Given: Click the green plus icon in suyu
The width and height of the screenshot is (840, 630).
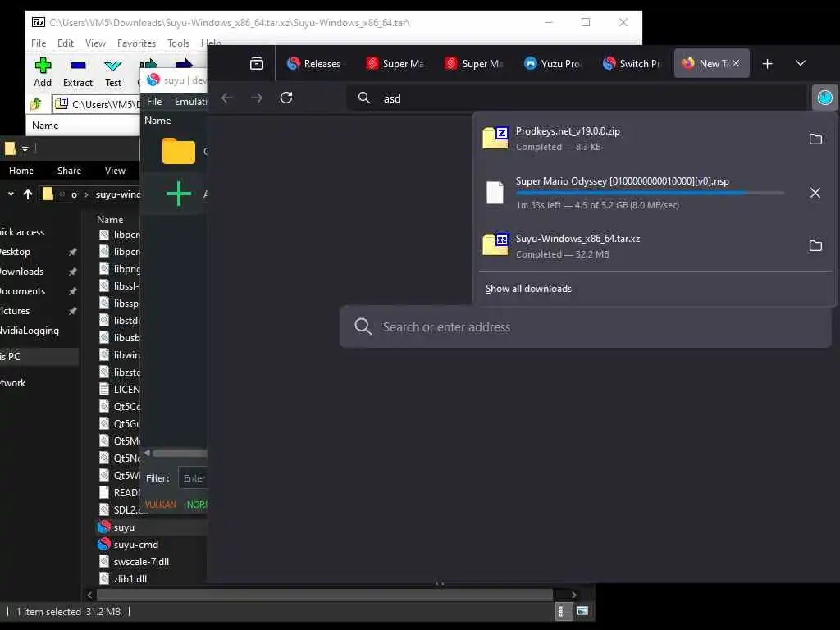Looking at the screenshot, I should coord(178,194).
